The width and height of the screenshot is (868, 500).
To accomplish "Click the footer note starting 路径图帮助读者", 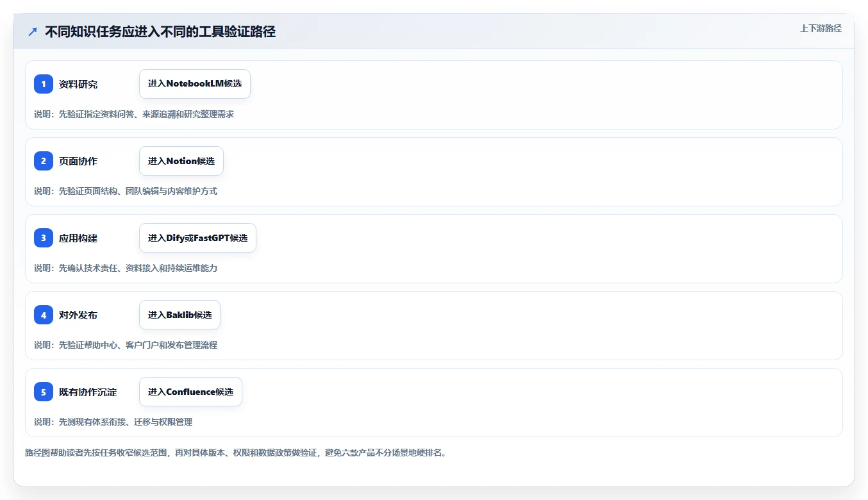I will [x=235, y=453].
